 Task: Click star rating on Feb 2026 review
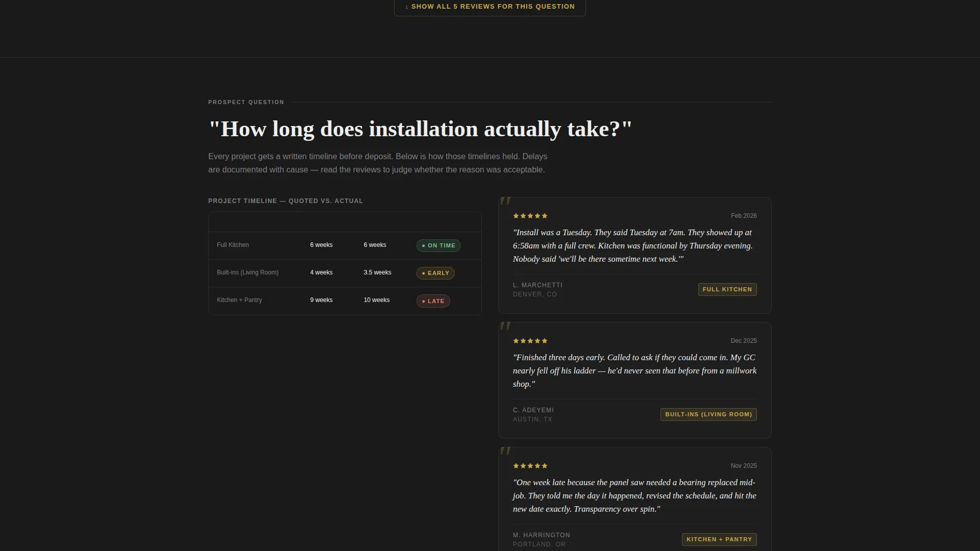(x=530, y=216)
